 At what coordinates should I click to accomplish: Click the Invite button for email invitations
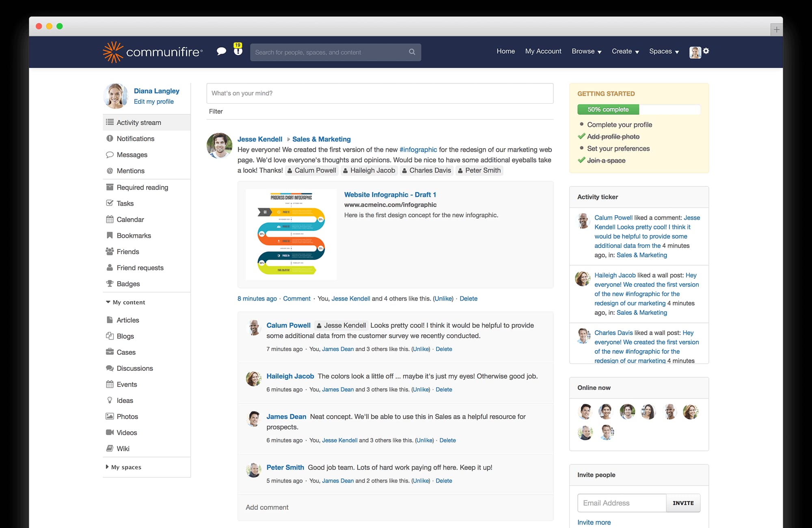tap(683, 503)
